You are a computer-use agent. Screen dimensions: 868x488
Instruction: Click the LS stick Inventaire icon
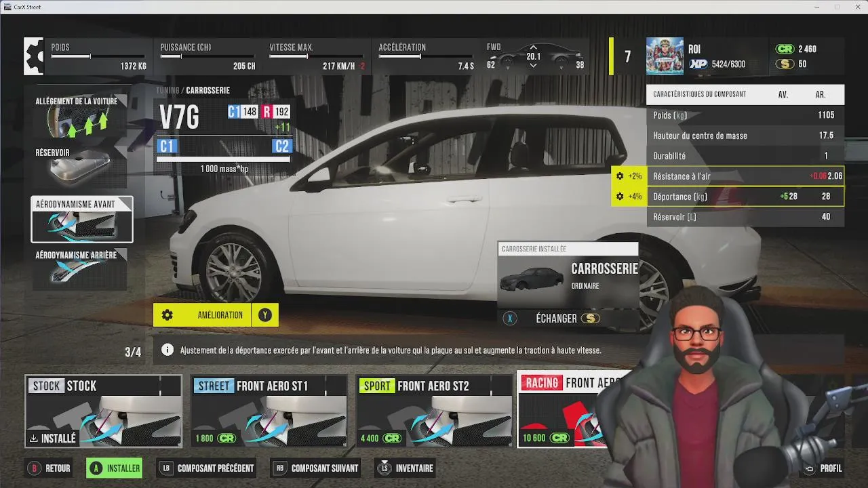384,467
